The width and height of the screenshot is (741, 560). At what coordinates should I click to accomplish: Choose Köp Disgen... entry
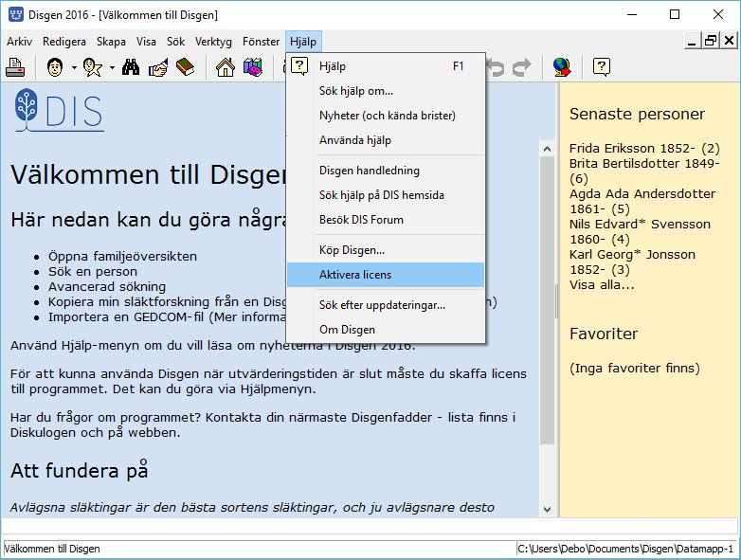click(x=386, y=250)
